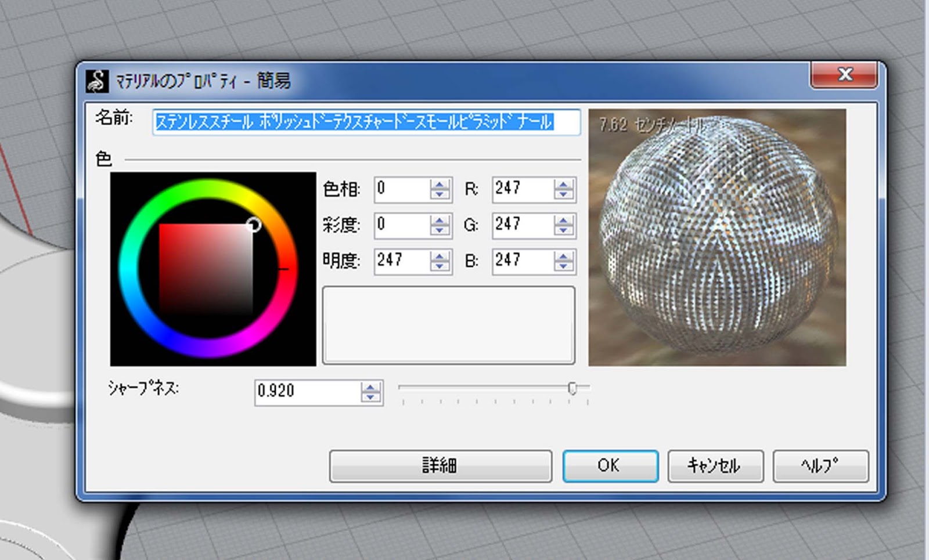Increase sharpness with the up arrow
The image size is (929, 560).
coord(370,387)
